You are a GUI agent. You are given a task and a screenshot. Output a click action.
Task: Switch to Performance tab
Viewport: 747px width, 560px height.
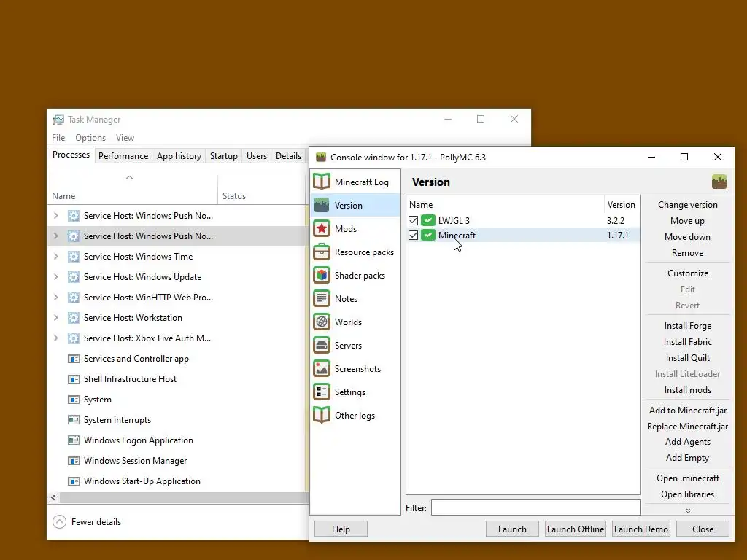pos(123,156)
